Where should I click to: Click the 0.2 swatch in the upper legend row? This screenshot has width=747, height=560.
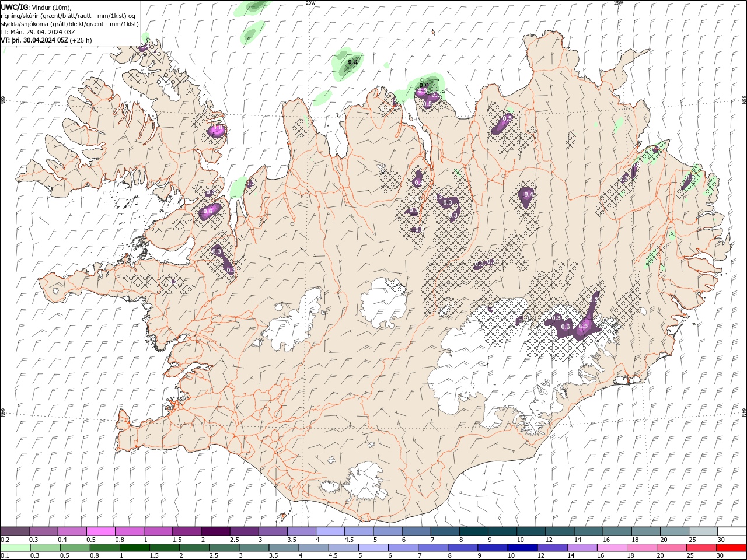[15, 531]
